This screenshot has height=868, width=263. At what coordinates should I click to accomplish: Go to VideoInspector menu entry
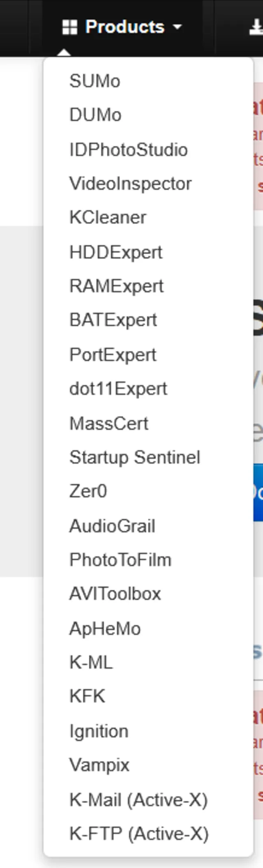tap(130, 184)
